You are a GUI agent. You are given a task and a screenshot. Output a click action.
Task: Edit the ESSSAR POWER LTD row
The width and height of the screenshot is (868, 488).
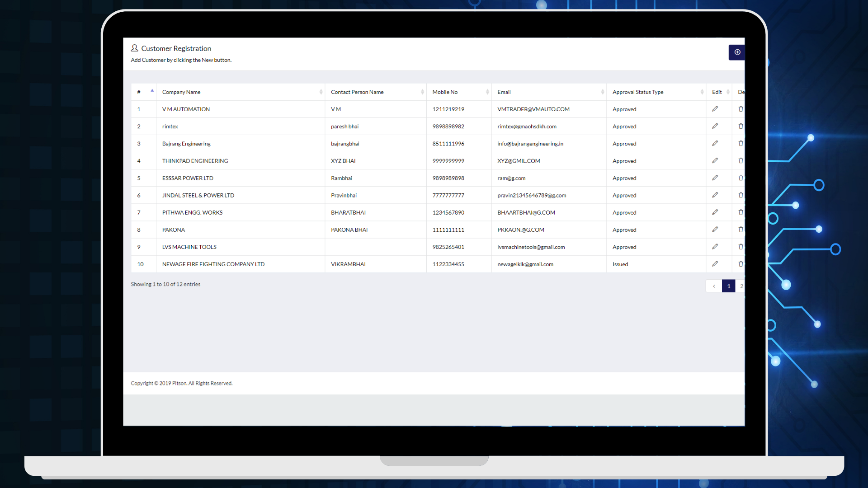(715, 178)
